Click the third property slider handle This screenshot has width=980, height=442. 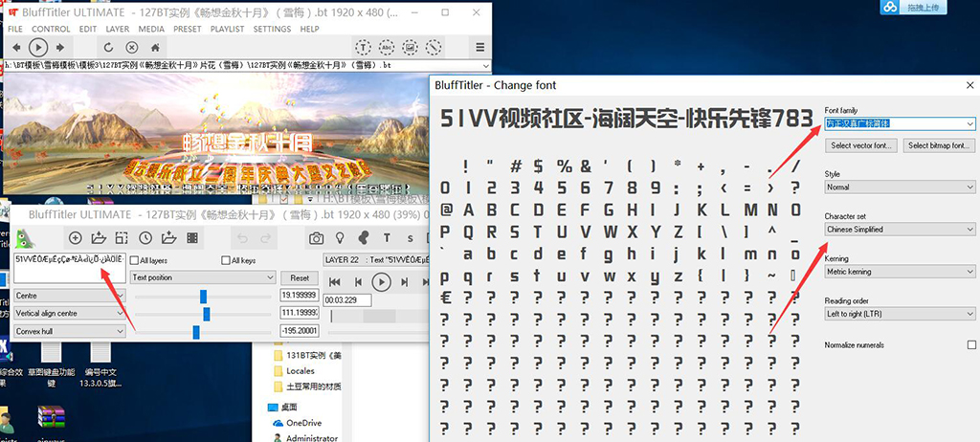click(x=196, y=332)
